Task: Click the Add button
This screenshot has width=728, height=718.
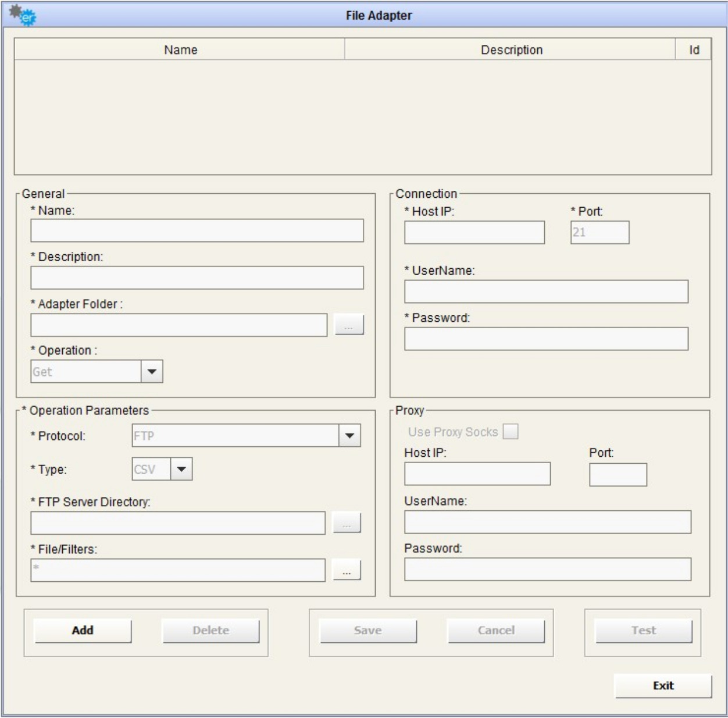Action: pyautogui.click(x=83, y=631)
